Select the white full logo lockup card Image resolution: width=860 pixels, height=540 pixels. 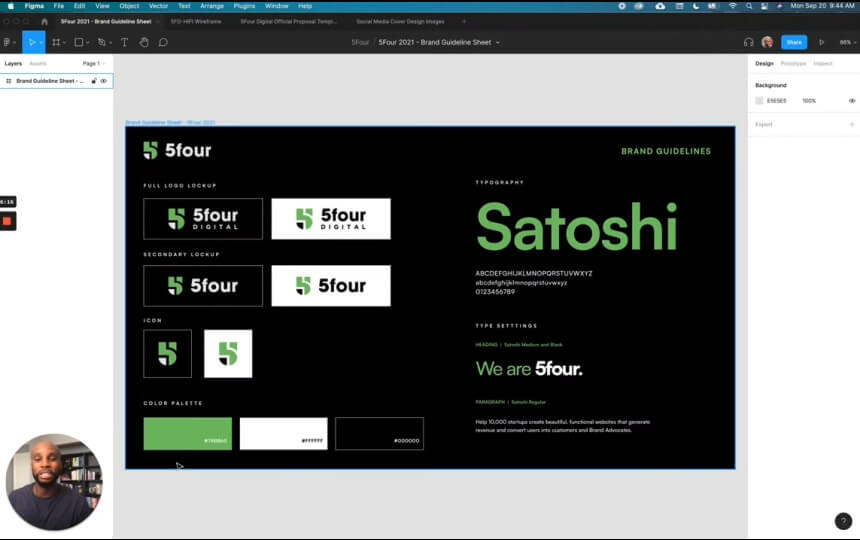(331, 219)
